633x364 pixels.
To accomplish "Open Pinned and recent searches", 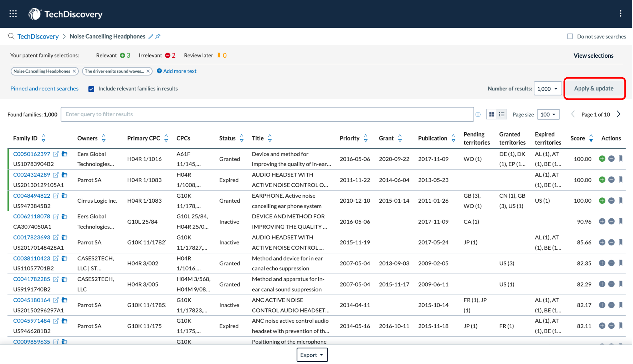I will 44,89.
